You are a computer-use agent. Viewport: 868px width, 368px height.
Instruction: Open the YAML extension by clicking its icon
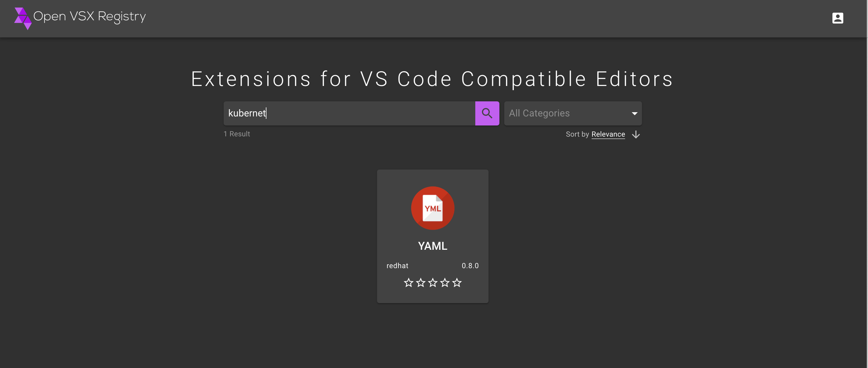pos(433,208)
